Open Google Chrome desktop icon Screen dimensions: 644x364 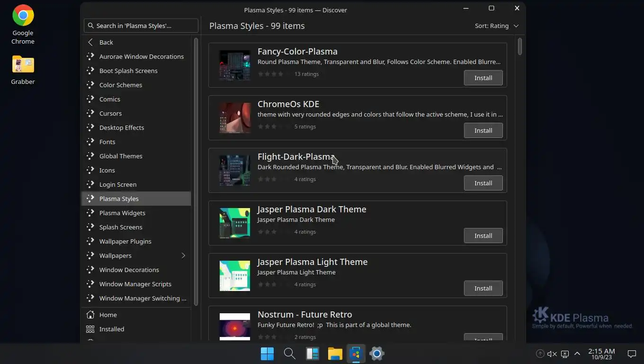coord(23,25)
